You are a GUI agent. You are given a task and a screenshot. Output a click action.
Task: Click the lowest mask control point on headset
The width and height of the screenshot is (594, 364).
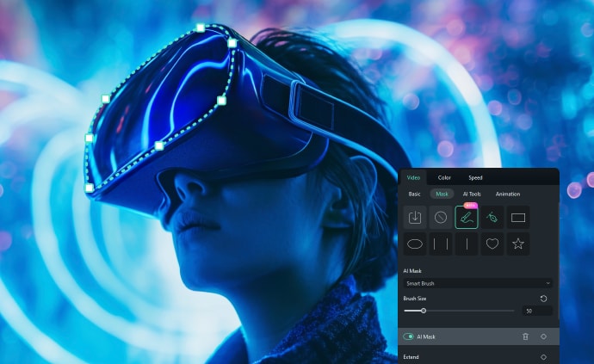coord(89,188)
